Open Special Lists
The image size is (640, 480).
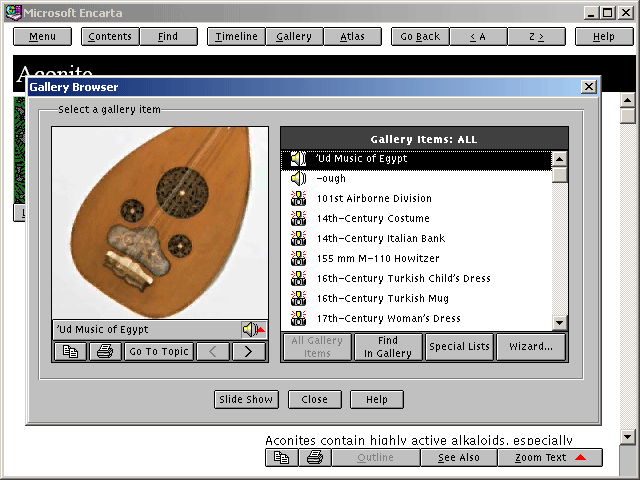(459, 347)
